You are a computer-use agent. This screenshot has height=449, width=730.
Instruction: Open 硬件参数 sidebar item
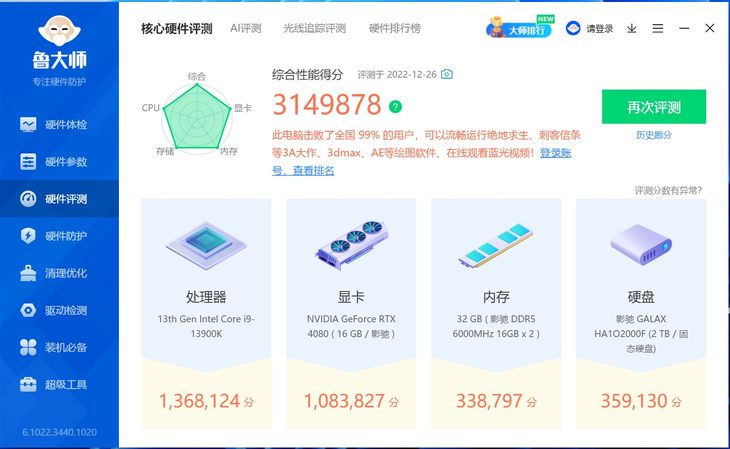(x=54, y=162)
